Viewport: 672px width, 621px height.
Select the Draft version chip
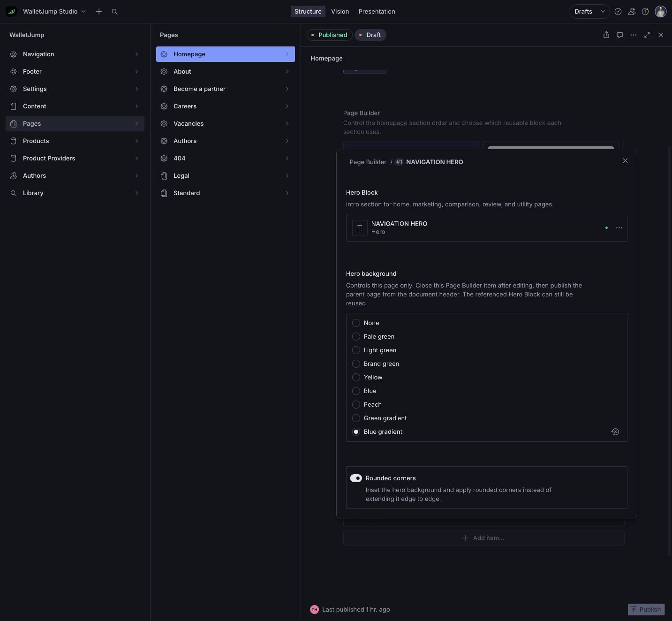coord(370,35)
